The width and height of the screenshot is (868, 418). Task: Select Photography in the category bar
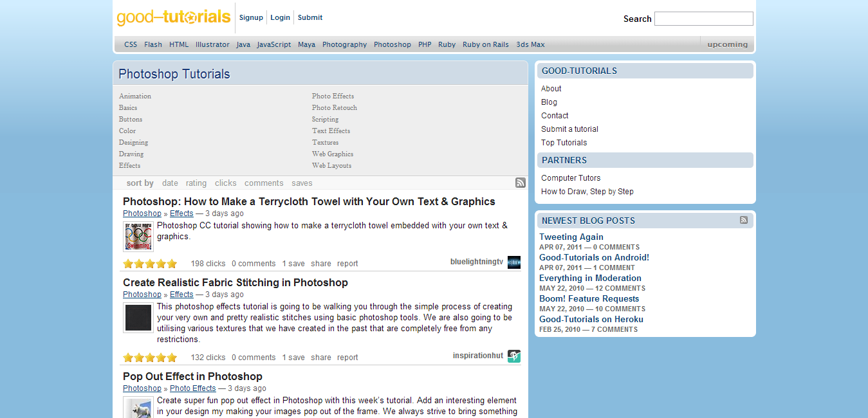344,44
